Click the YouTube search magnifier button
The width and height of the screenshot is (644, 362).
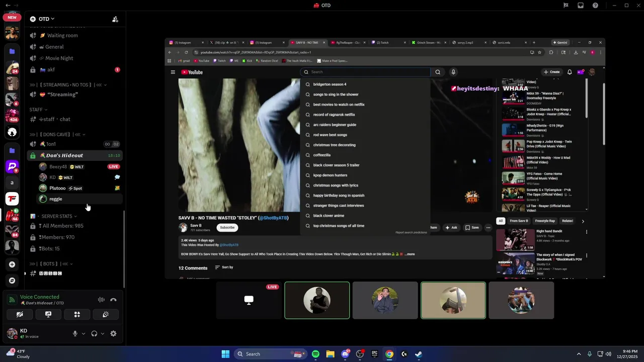pos(438,72)
